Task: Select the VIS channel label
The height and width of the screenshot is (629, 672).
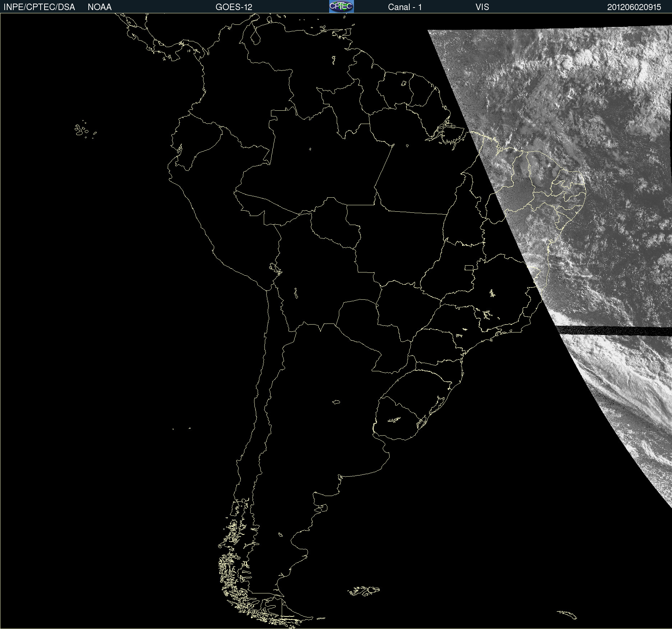Action: [482, 7]
